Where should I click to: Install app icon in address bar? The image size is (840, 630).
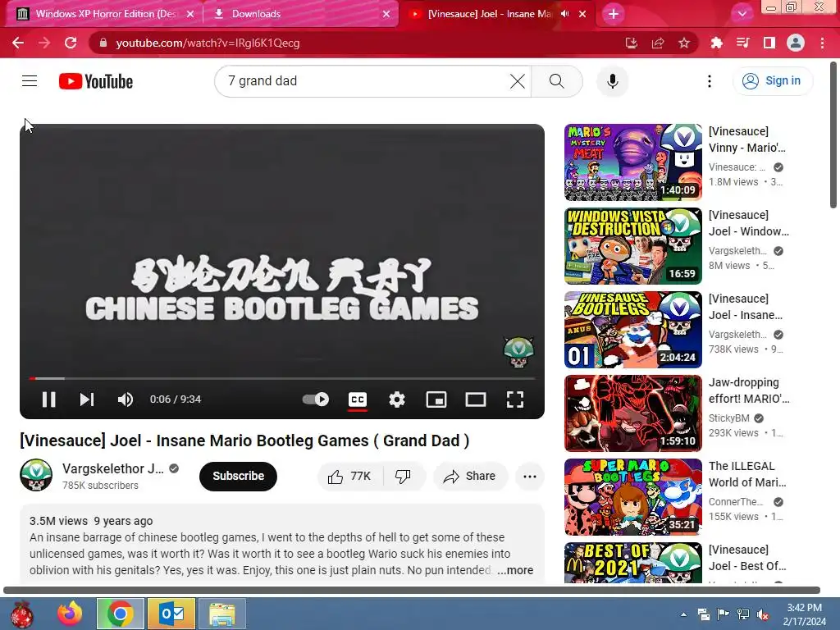click(631, 43)
